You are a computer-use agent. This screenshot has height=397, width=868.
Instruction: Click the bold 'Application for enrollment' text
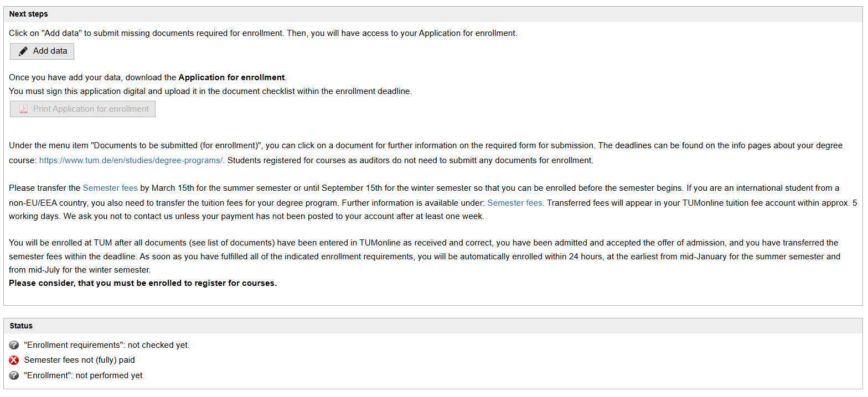(231, 77)
